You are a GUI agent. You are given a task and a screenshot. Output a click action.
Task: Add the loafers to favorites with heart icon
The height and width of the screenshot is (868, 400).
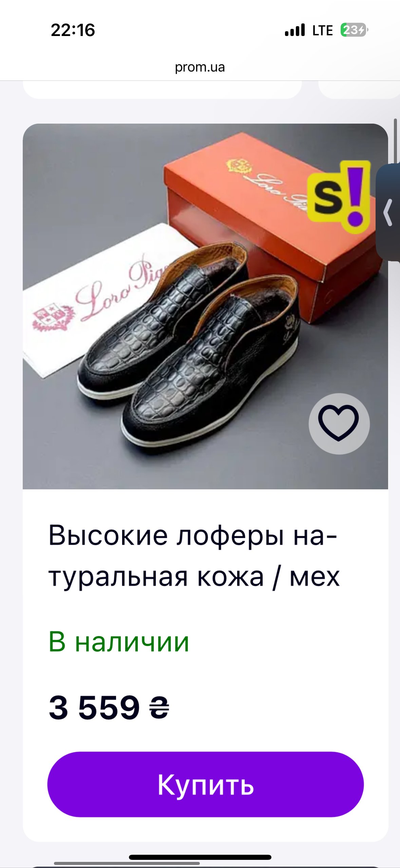click(339, 423)
